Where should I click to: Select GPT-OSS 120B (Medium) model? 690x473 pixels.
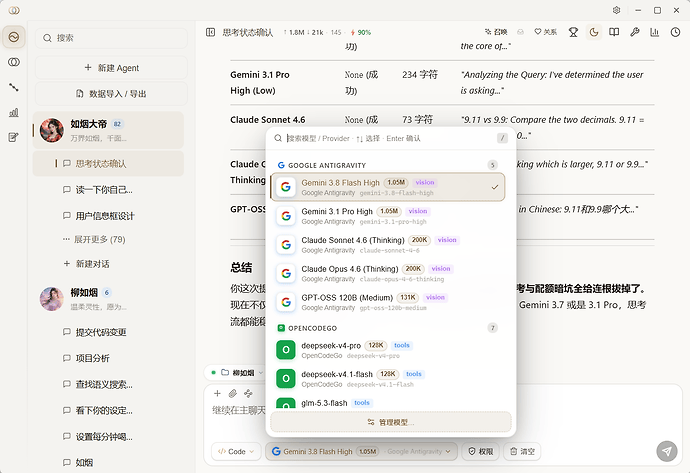388,302
